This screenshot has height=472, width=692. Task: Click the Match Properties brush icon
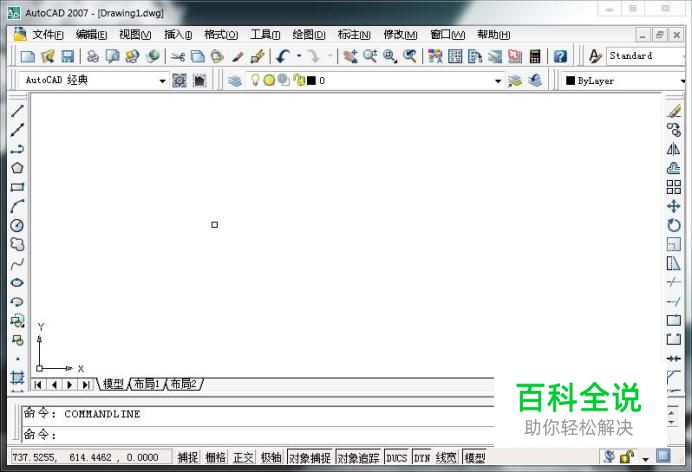[x=238, y=56]
